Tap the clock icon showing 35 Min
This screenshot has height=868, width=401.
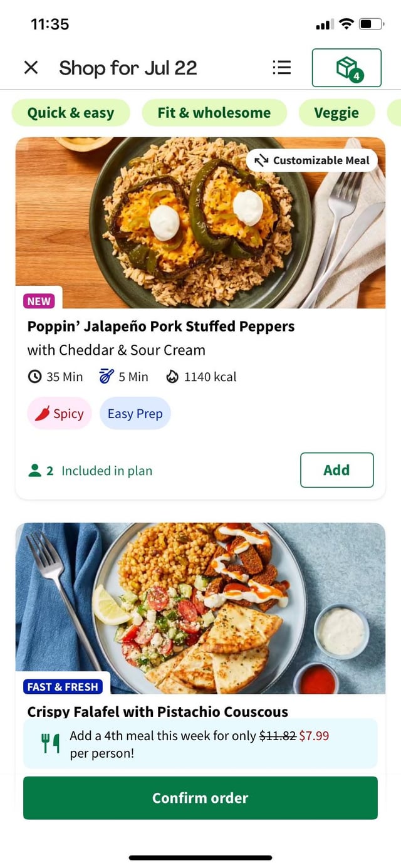(x=35, y=377)
